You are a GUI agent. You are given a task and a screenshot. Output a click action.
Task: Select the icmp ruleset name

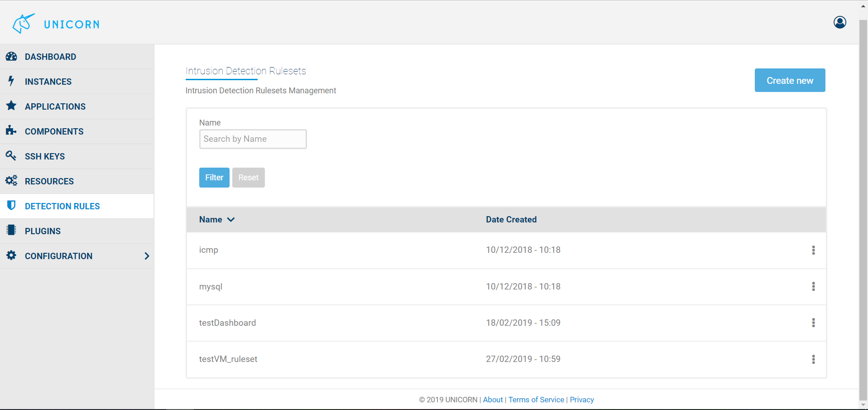(209, 250)
